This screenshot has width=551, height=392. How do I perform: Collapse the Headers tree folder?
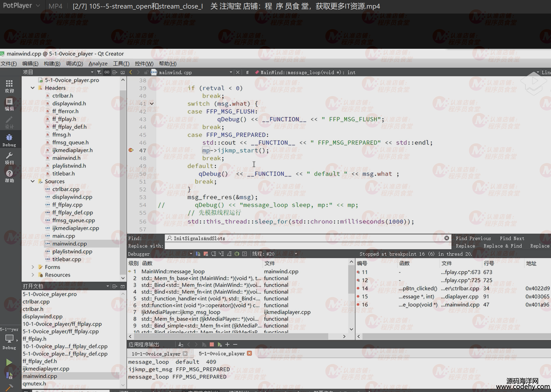[x=33, y=88]
